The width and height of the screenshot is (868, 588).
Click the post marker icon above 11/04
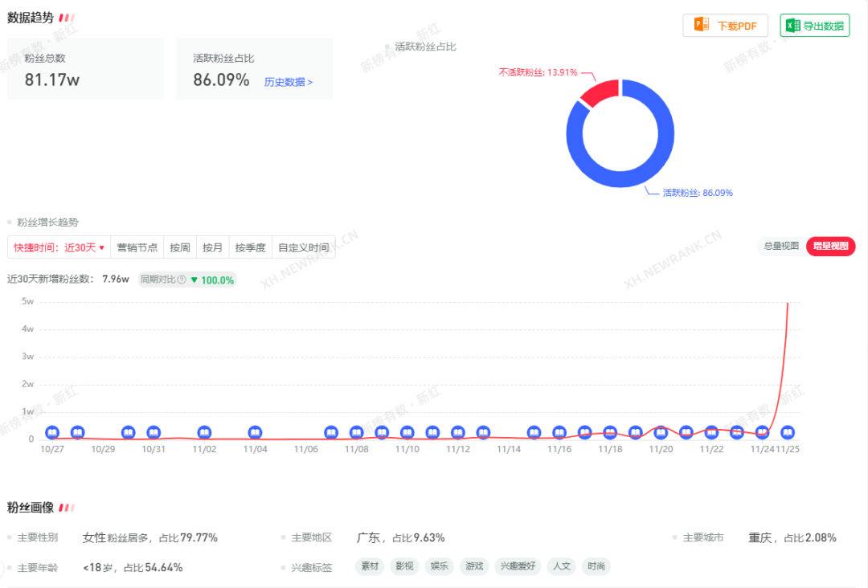[x=255, y=433]
